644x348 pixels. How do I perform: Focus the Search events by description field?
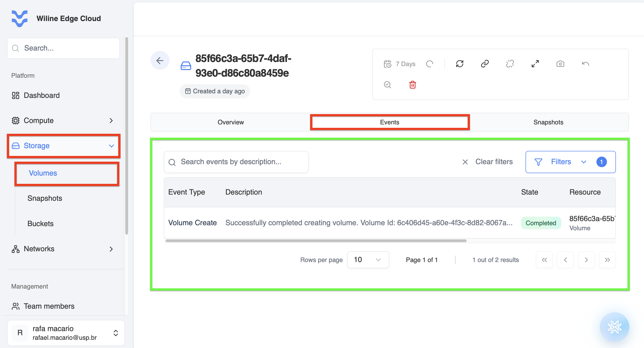coord(236,162)
